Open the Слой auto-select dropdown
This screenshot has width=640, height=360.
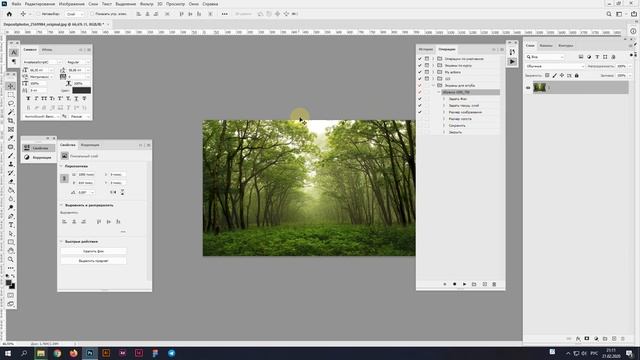75,14
